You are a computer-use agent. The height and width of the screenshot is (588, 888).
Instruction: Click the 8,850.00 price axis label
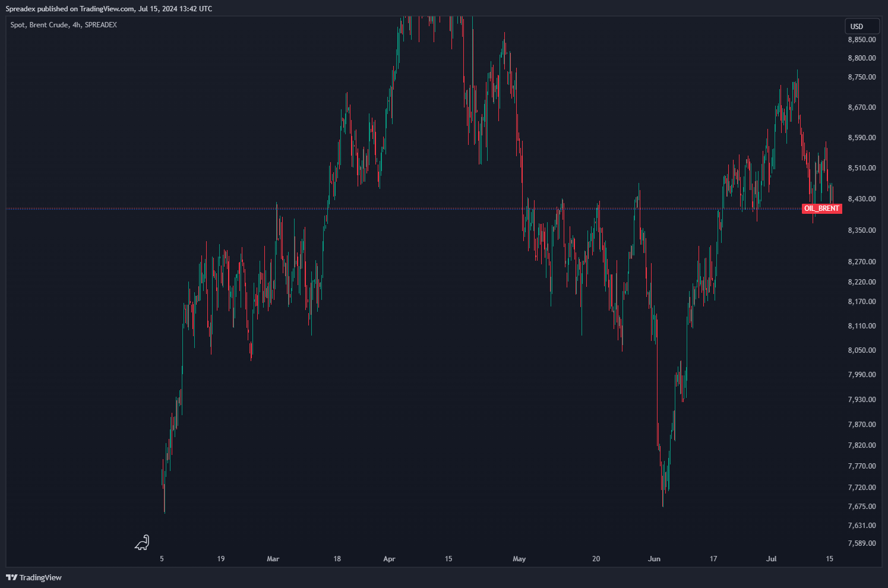click(x=862, y=40)
